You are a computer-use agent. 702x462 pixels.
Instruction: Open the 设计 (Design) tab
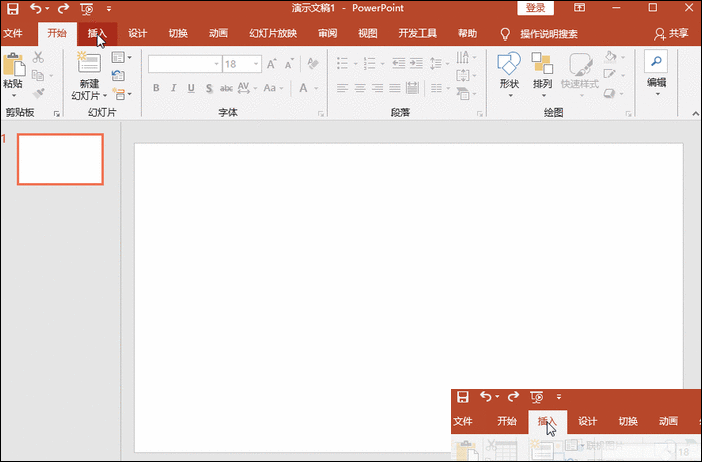[138, 33]
